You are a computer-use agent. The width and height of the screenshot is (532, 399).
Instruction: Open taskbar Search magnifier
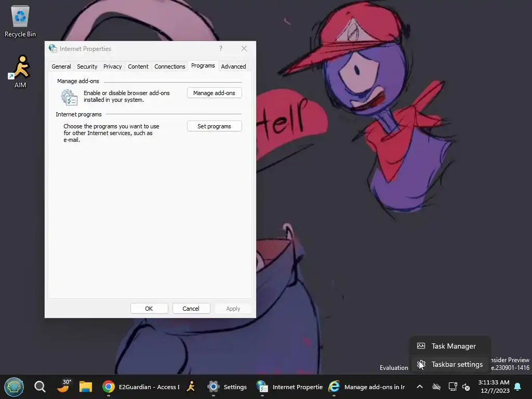click(39, 387)
